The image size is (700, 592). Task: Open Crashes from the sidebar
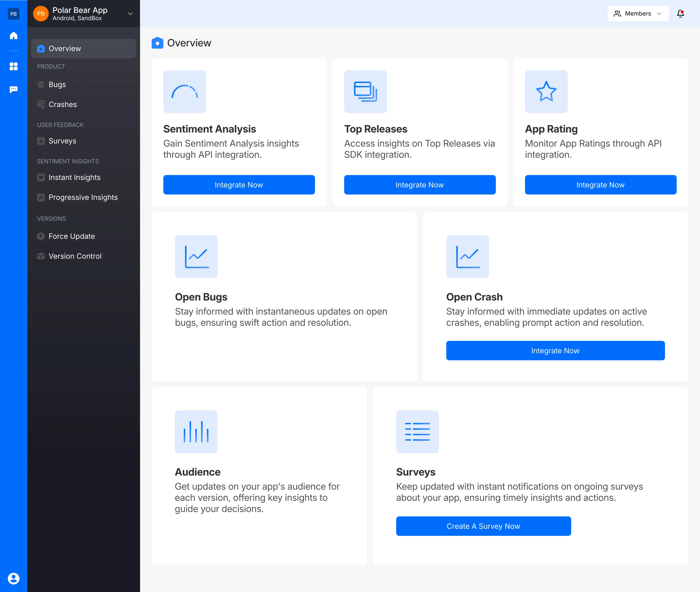[62, 104]
